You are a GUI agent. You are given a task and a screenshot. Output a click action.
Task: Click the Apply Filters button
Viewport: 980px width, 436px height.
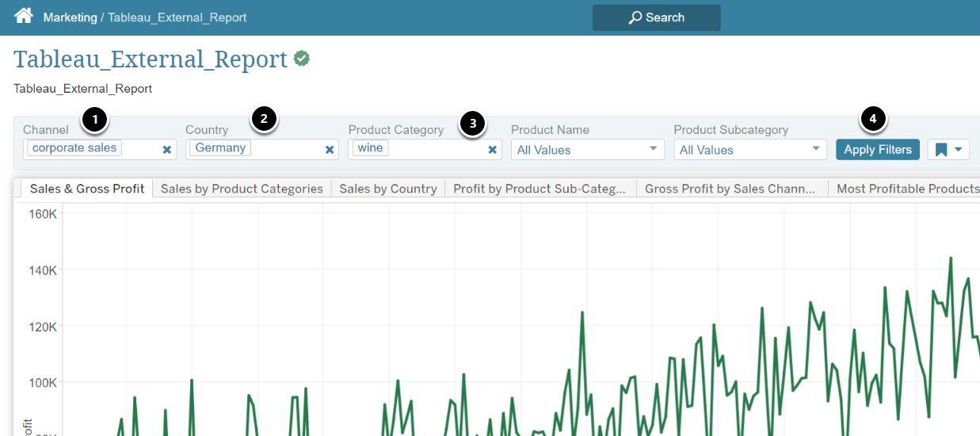878,150
